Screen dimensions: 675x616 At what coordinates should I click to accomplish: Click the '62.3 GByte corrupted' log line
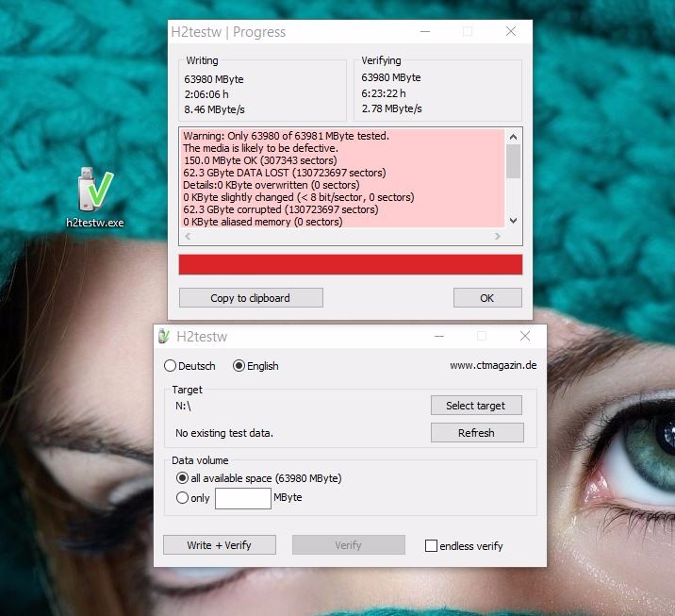(x=281, y=209)
